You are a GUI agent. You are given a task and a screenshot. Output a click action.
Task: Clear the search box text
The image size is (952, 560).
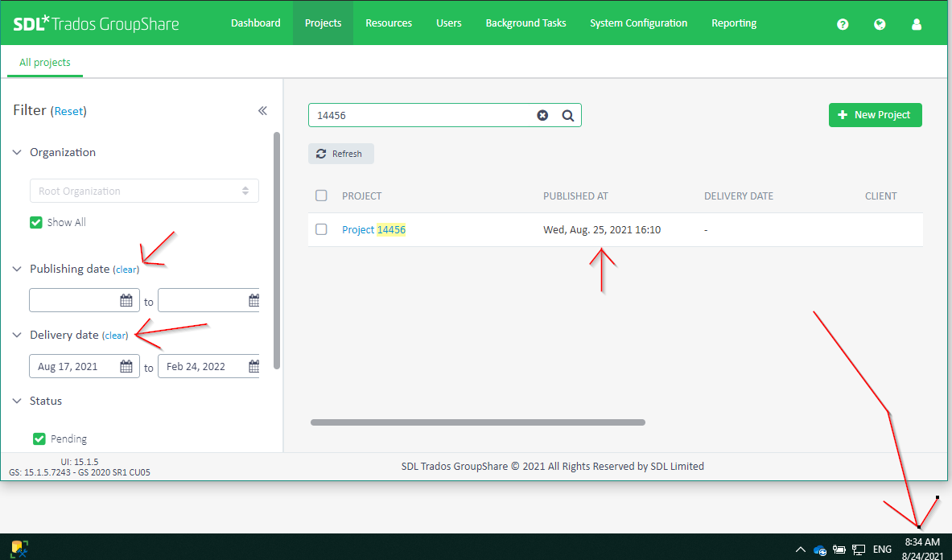coord(542,115)
